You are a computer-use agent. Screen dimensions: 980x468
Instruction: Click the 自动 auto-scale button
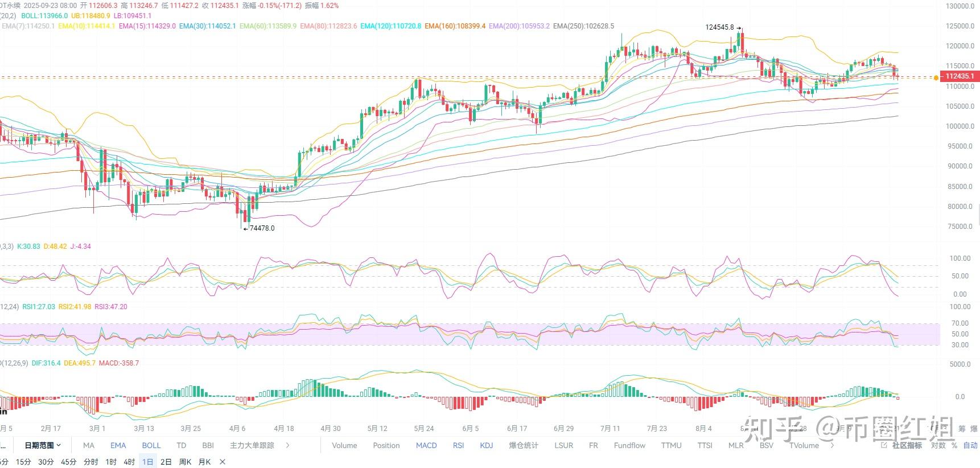point(970,445)
